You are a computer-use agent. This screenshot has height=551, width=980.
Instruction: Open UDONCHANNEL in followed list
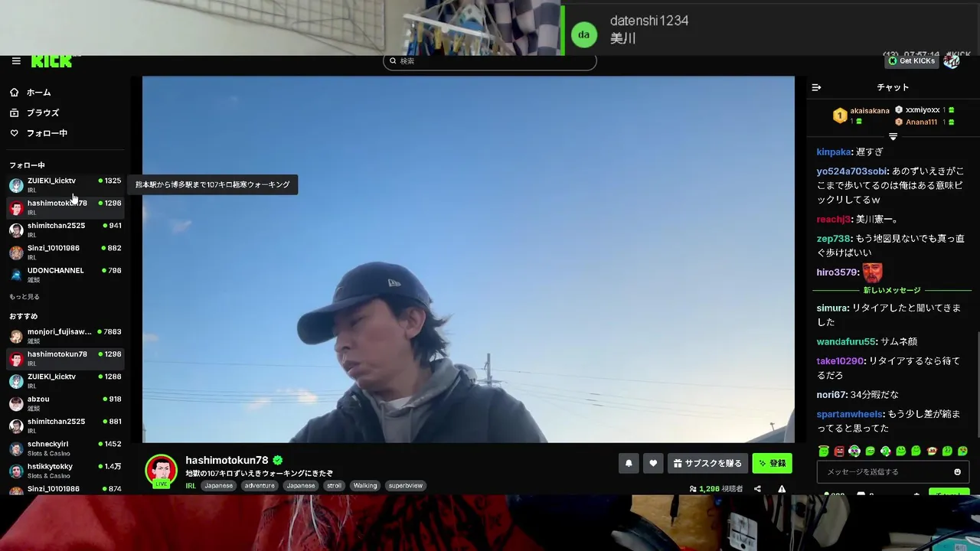[x=65, y=274]
